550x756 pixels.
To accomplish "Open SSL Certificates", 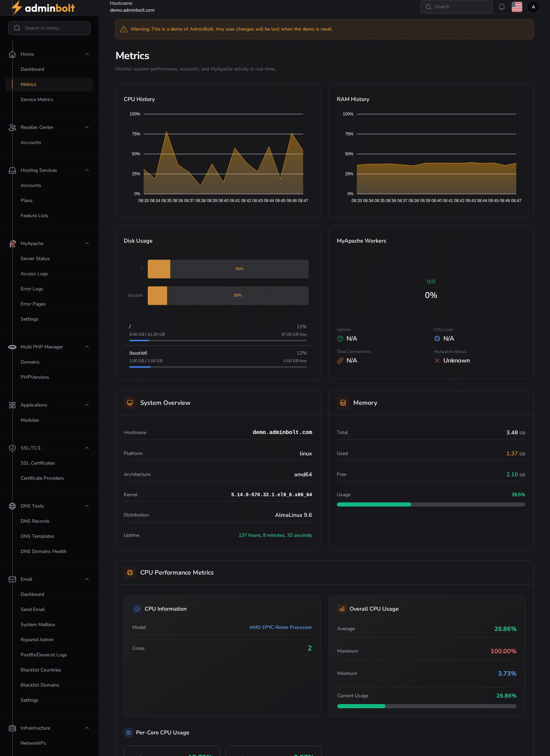I will pos(49,463).
